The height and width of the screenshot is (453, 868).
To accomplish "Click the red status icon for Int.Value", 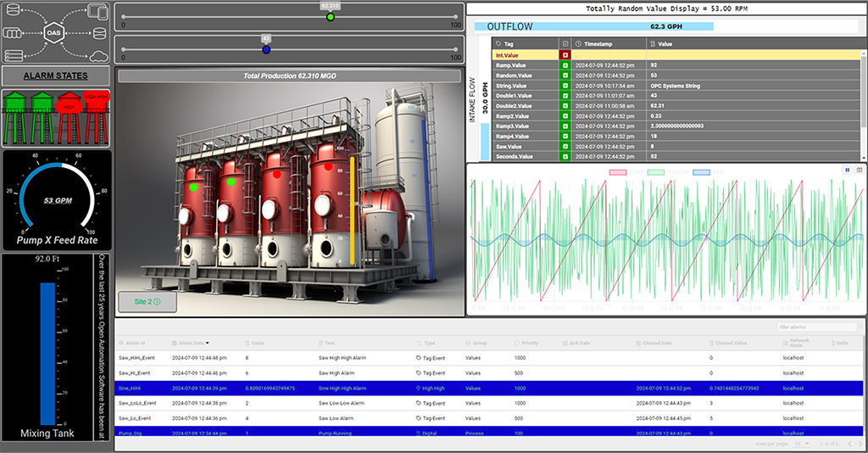I will [x=565, y=54].
